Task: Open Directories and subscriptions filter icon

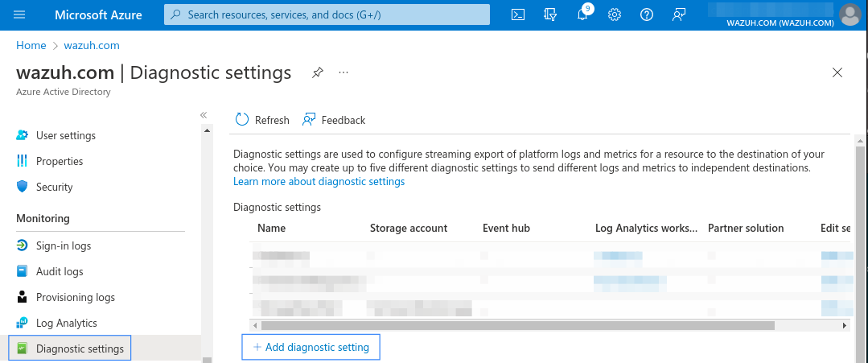Action: (549, 15)
